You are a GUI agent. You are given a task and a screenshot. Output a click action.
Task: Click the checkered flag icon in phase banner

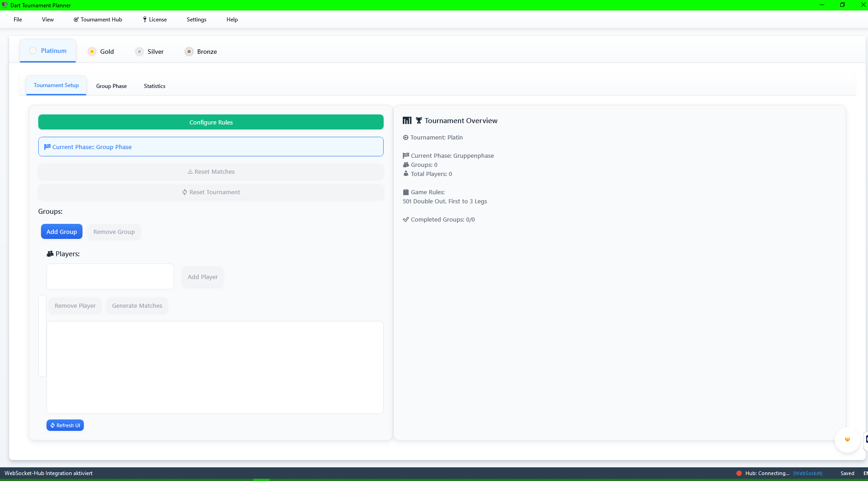tap(47, 147)
